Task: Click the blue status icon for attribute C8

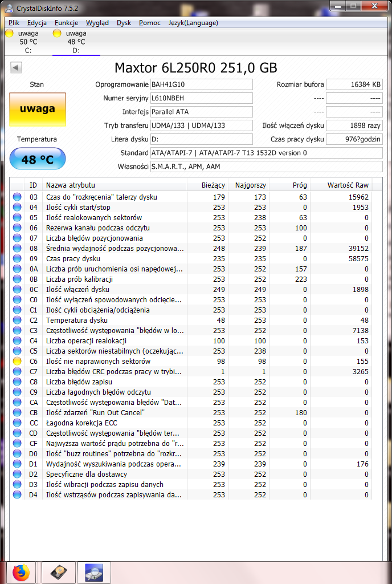Action: click(17, 382)
